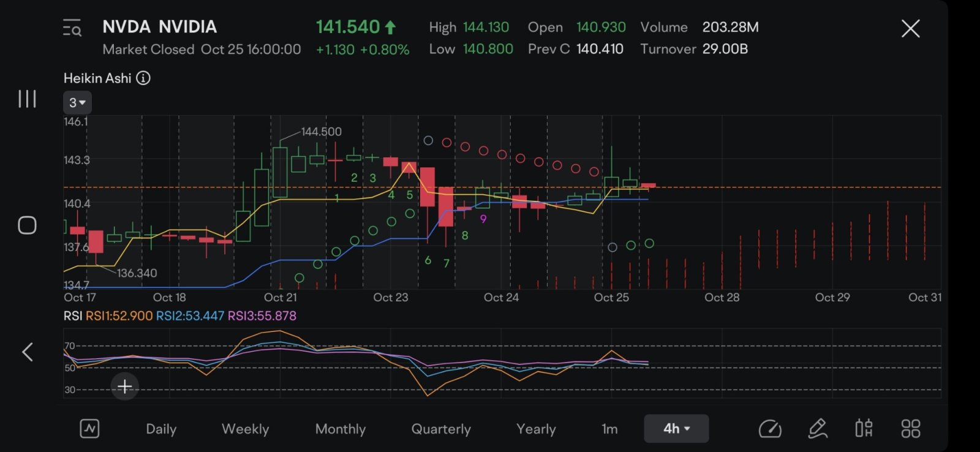Tap the RSI1:52.900 value
980x452 pixels.
tap(119, 316)
